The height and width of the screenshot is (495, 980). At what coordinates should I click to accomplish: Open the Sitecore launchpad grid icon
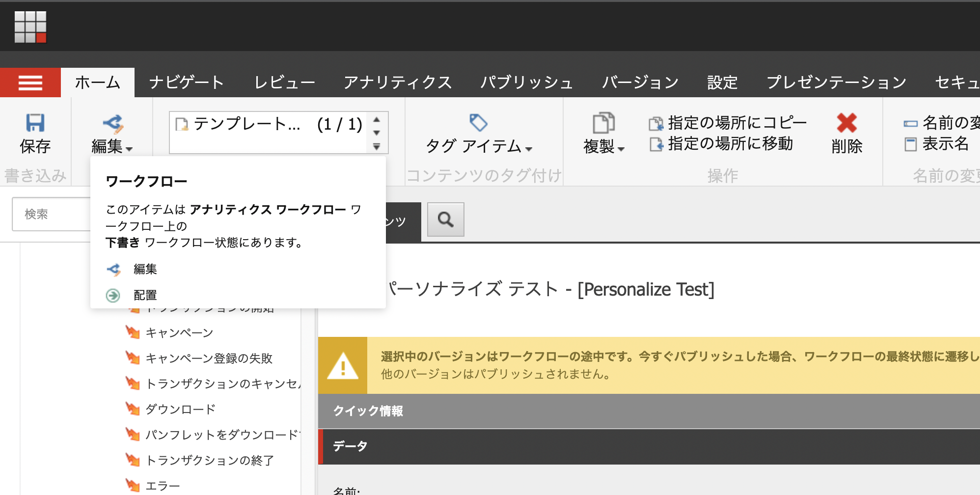click(x=30, y=27)
